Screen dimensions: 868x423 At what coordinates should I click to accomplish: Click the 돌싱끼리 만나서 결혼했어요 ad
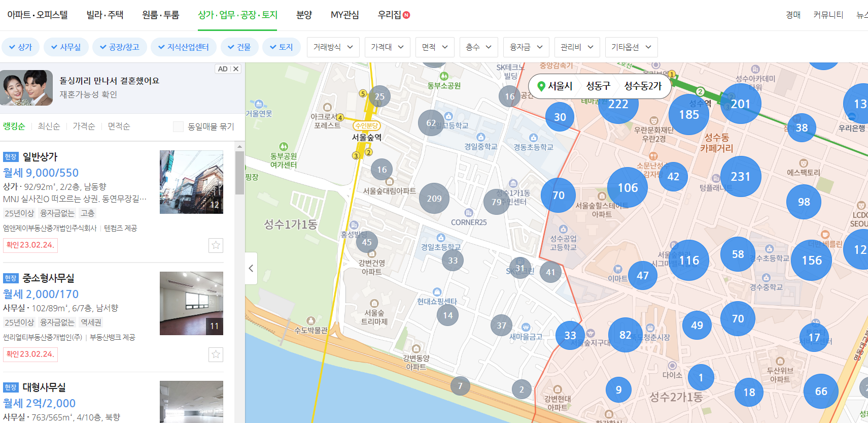click(110, 81)
